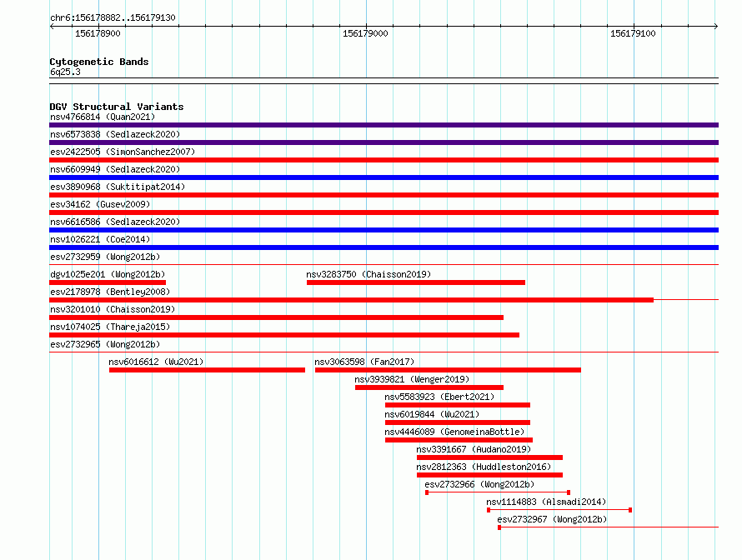Select the purple bar under nsv4766814
Screen dimensions: 742x560
pos(384,125)
